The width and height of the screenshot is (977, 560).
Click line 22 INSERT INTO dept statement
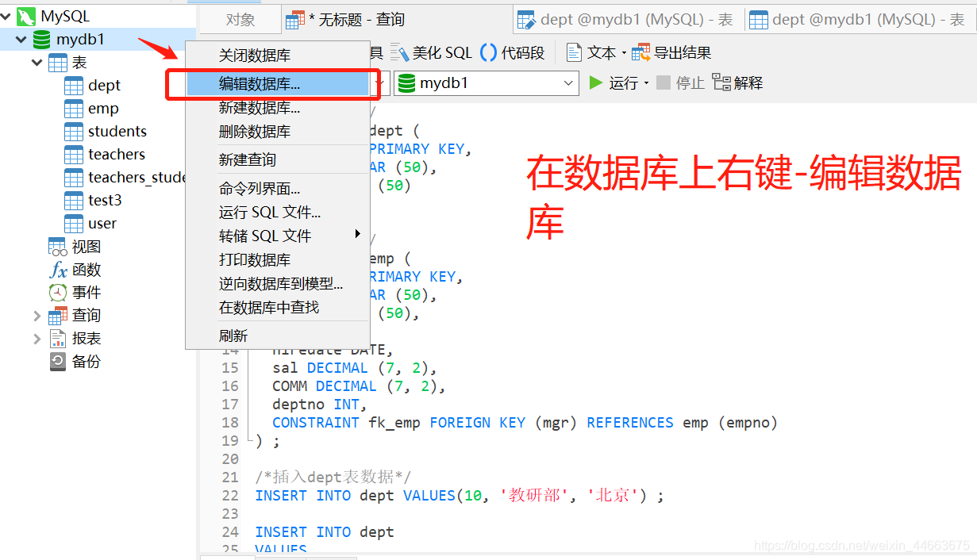459,495
